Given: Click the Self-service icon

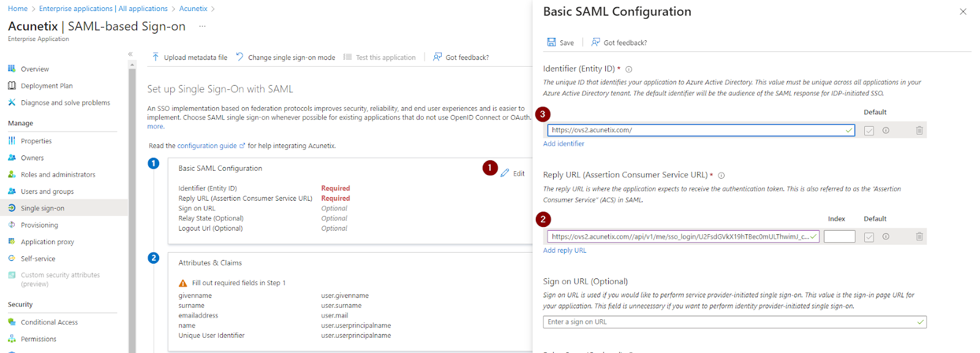Looking at the screenshot, I should click(12, 258).
